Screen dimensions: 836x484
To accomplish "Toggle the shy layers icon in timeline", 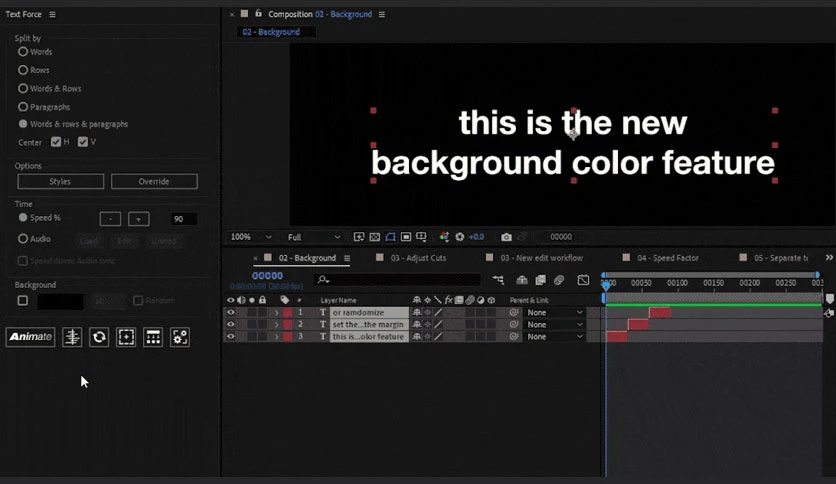I will coord(522,279).
